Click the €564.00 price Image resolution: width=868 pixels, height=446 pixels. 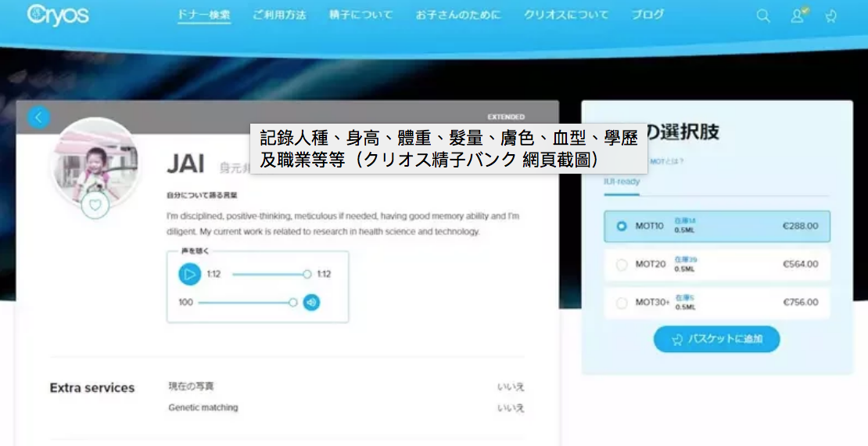(800, 264)
